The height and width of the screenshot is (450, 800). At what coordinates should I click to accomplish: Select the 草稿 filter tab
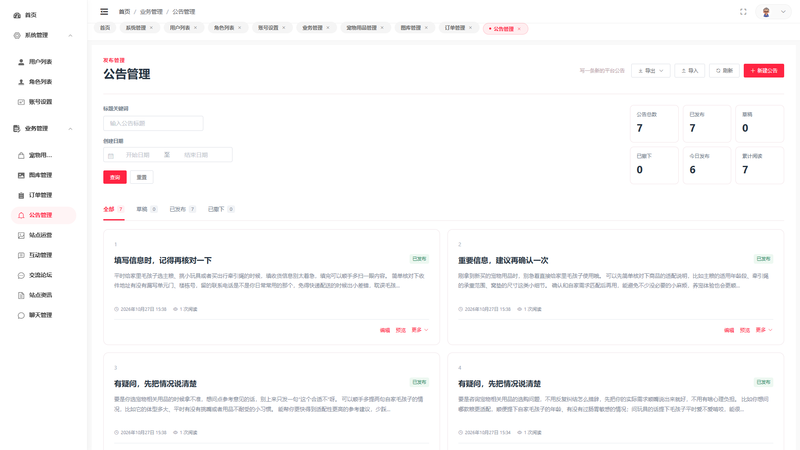coord(146,209)
